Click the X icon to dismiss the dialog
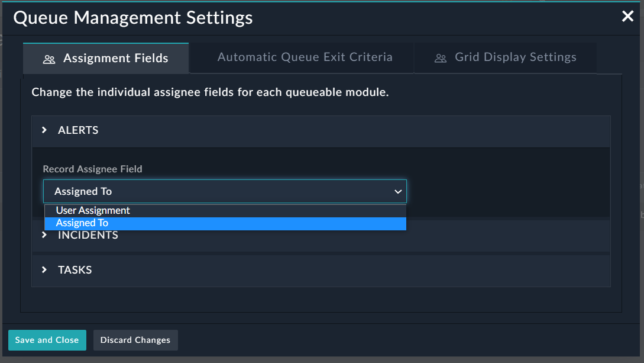Viewport: 644px width, 363px height. pos(627,16)
